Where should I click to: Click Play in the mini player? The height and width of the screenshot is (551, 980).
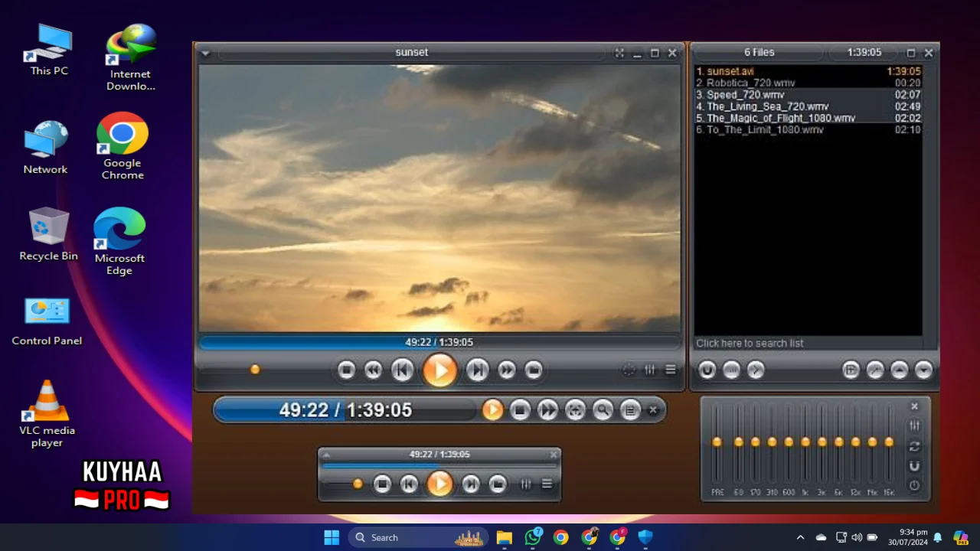tap(439, 484)
